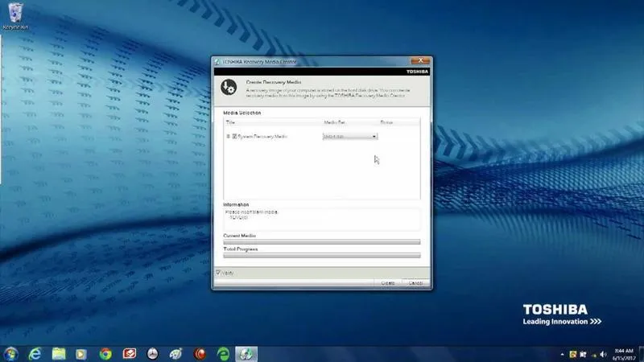
Task: Select the active TOSHIBA Recovery Media Creator taskbar icon
Action: pyautogui.click(x=246, y=354)
